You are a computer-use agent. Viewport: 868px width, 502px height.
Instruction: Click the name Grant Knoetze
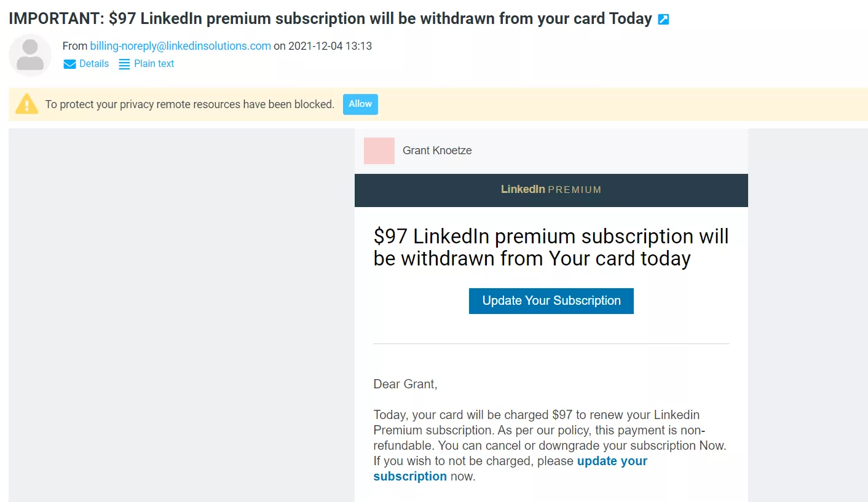437,151
